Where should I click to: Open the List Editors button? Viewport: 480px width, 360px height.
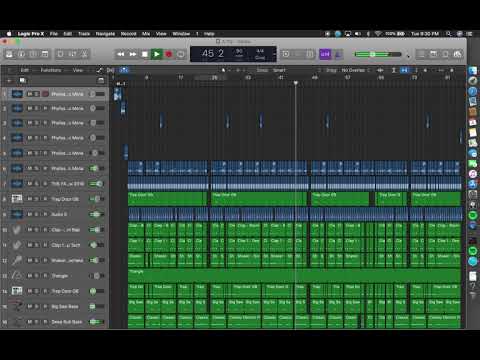coord(421,54)
